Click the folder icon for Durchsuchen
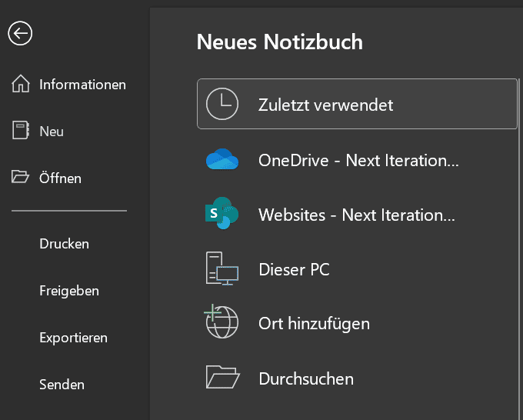 (x=223, y=377)
